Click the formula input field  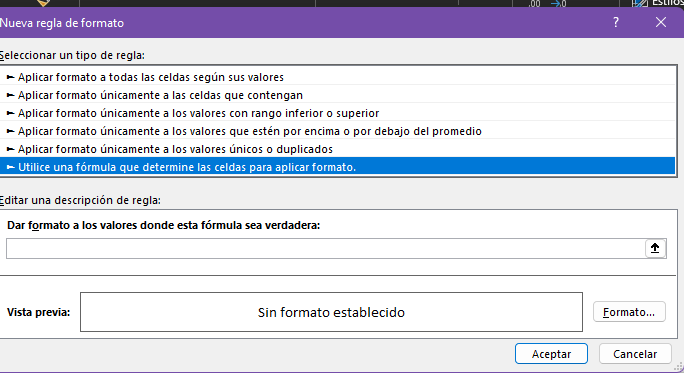tap(325, 248)
